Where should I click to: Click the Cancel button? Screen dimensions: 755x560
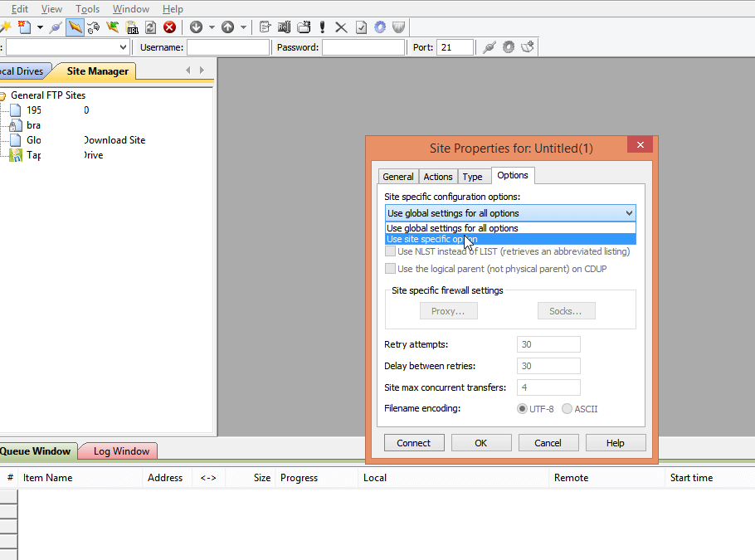coord(548,443)
